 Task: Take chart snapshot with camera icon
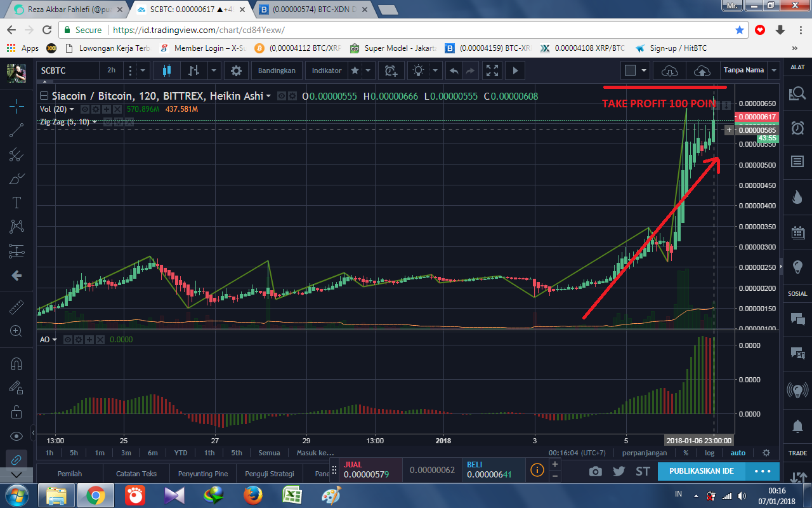pos(595,471)
